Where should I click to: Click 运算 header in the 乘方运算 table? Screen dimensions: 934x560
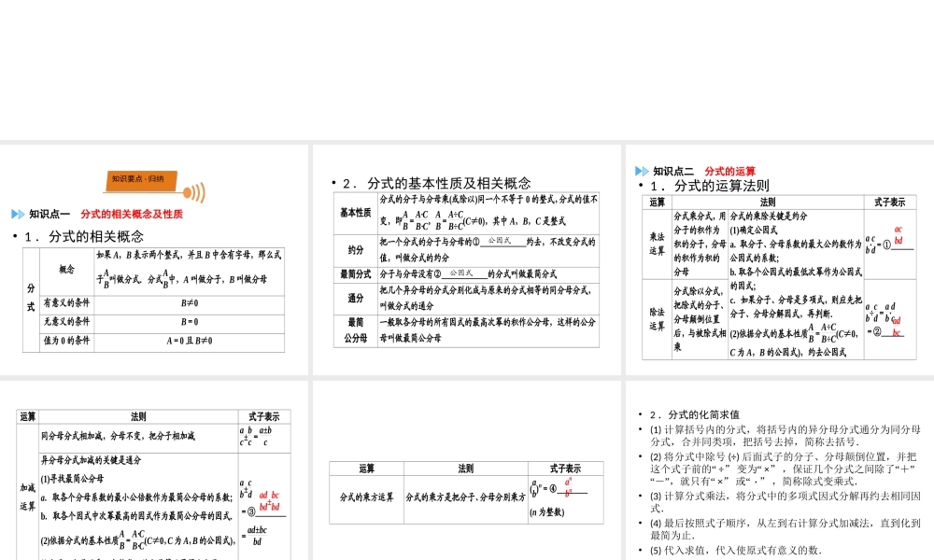pos(367,469)
